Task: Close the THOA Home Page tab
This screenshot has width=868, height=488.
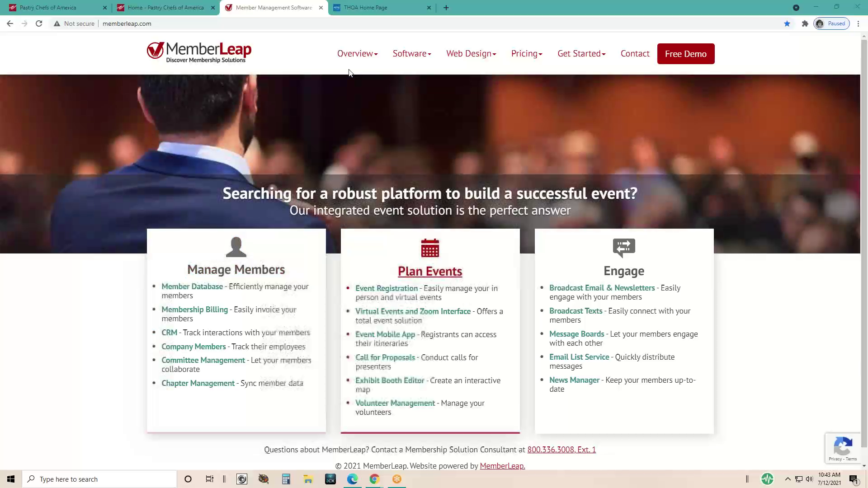Action: (429, 8)
